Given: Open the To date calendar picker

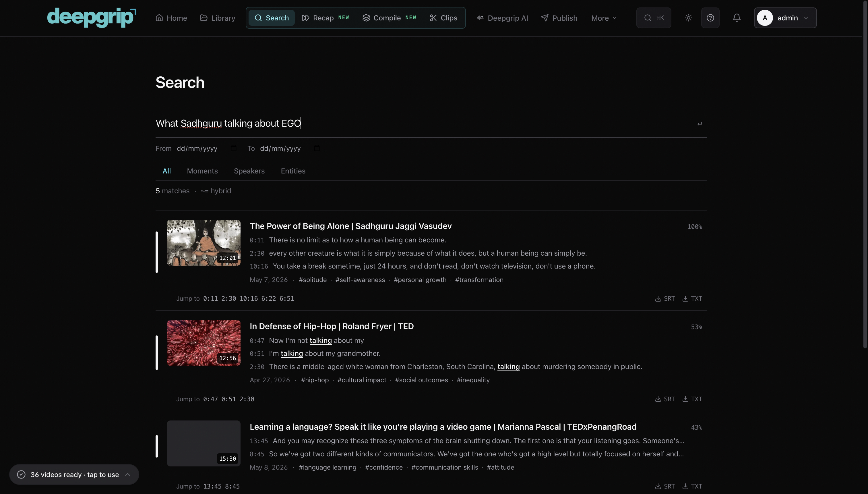Looking at the screenshot, I should pos(317,148).
